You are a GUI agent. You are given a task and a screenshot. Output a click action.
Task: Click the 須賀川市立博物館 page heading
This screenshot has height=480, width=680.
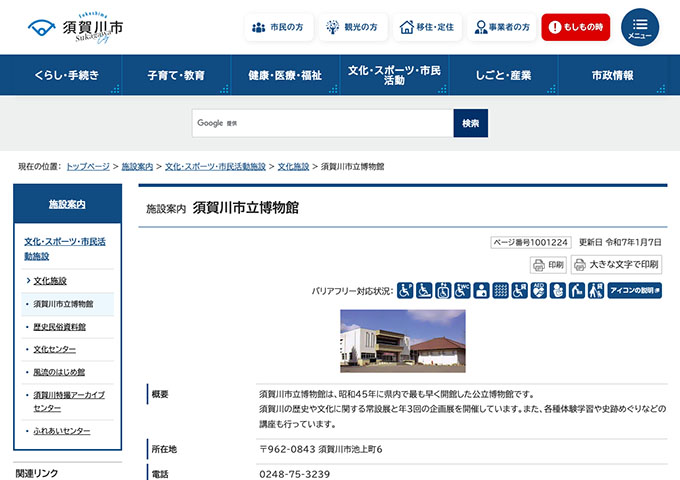tap(245, 208)
